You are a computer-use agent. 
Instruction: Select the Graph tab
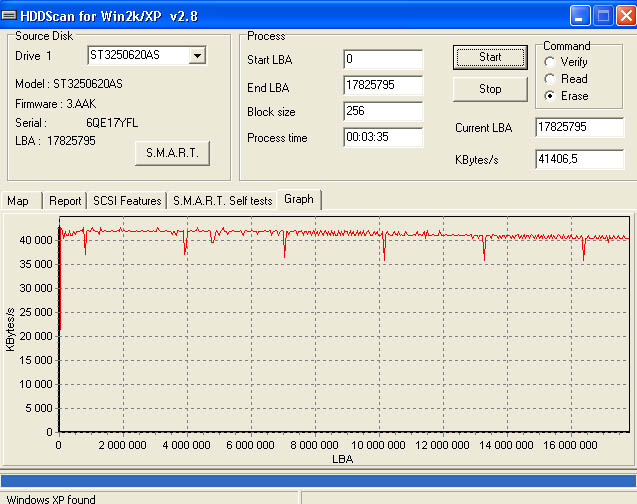pos(298,199)
